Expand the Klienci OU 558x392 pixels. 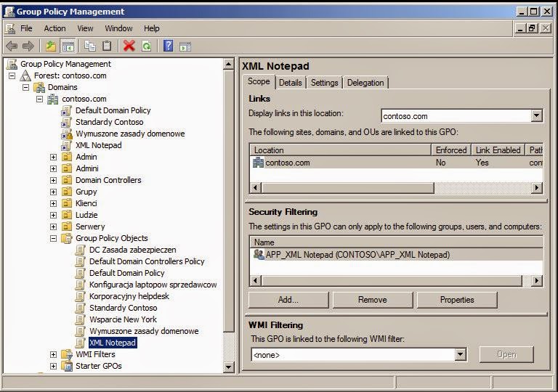pyautogui.click(x=53, y=203)
